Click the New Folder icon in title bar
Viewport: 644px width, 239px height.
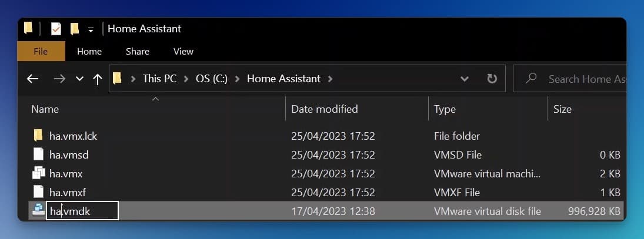(74, 29)
